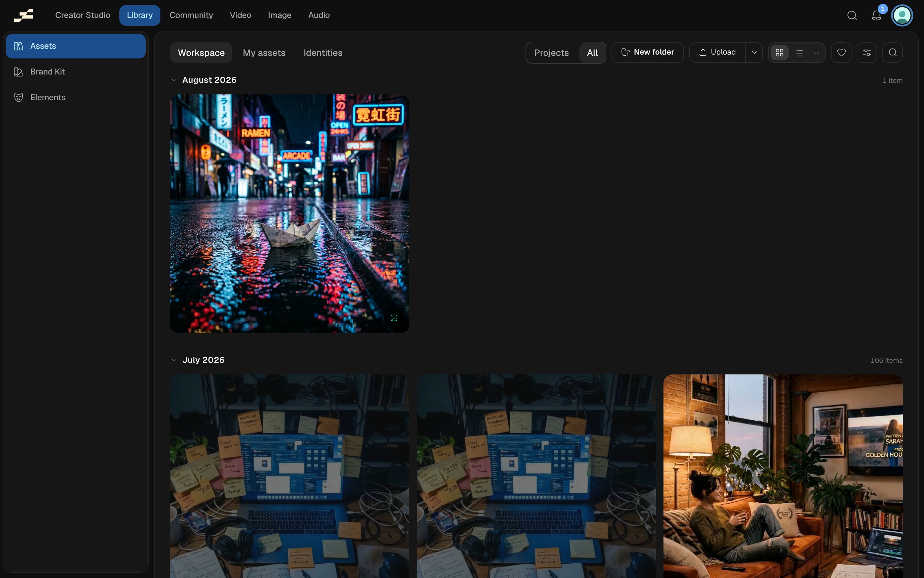
Task: Open the Upload options dropdown arrow
Action: tap(754, 53)
